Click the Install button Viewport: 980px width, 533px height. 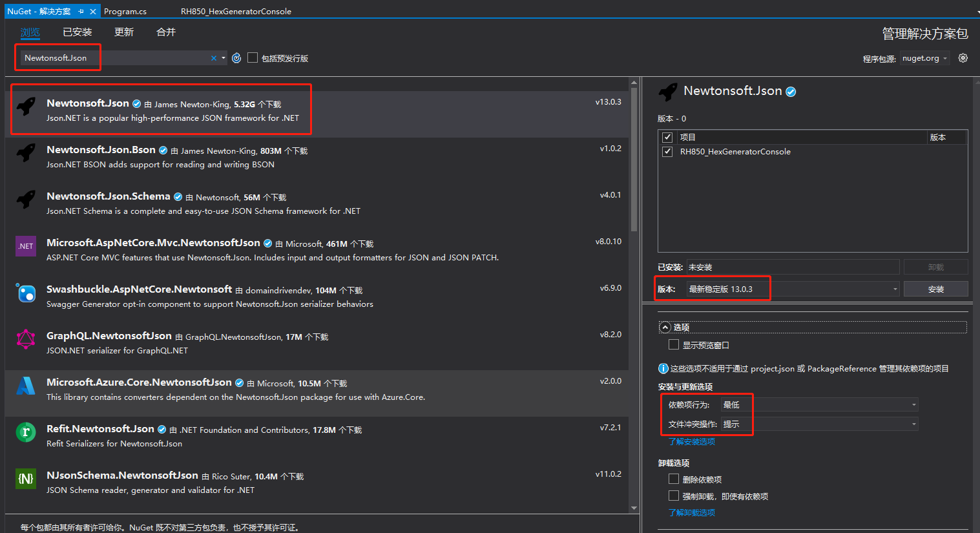coord(935,289)
